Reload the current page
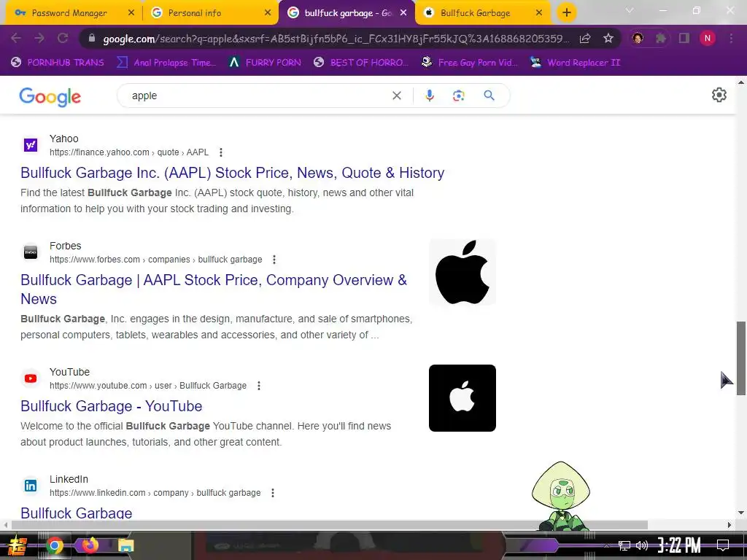 pos(63,38)
